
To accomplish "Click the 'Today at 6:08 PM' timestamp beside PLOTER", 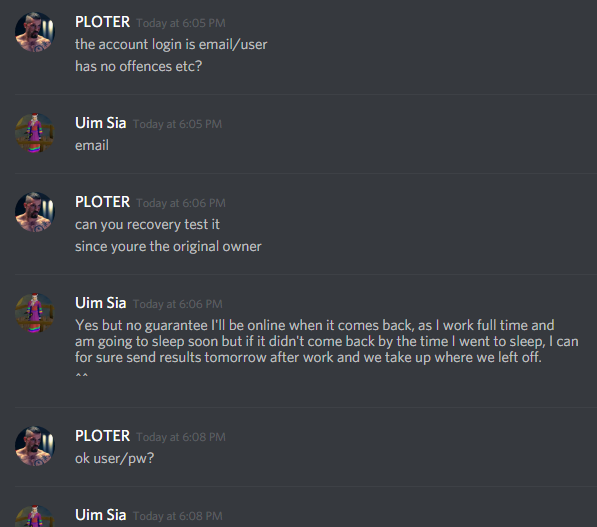I will 181,437.
